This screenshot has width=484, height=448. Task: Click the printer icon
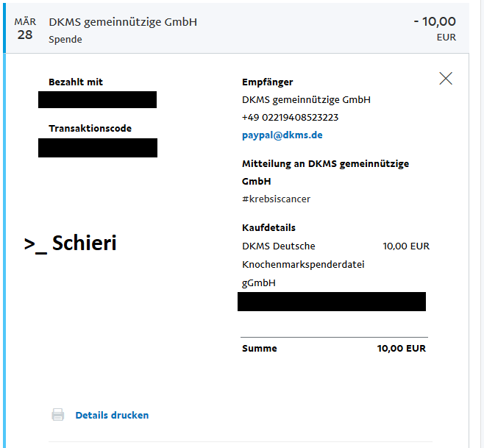click(x=58, y=415)
